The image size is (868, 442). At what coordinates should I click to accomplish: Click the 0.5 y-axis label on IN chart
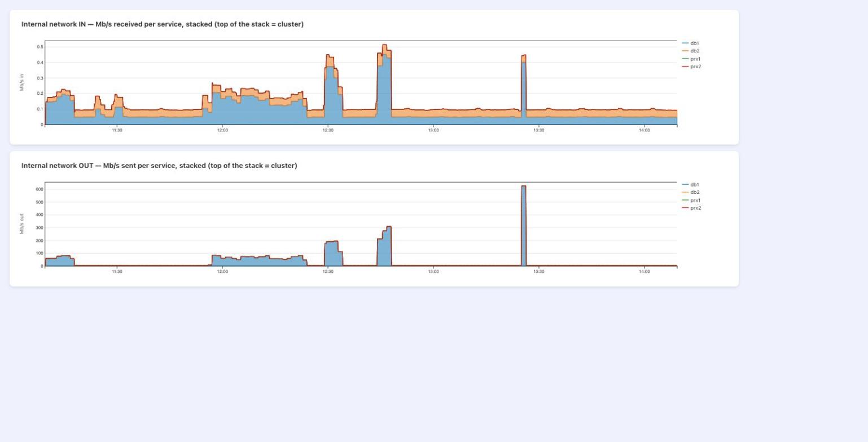40,47
